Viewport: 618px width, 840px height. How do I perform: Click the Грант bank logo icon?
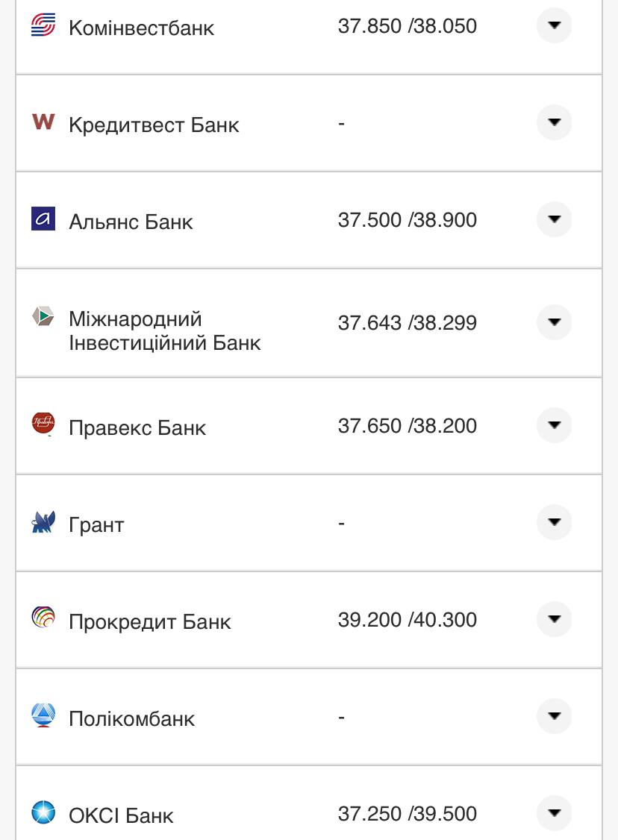[43, 522]
